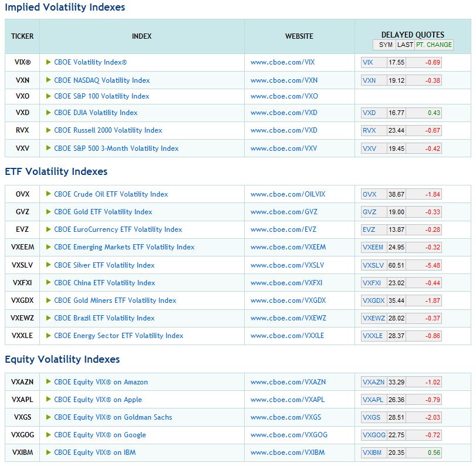Click the green arrow beside Crude Oil ETF Volatility Index
476x466 pixels.
[x=48, y=194]
